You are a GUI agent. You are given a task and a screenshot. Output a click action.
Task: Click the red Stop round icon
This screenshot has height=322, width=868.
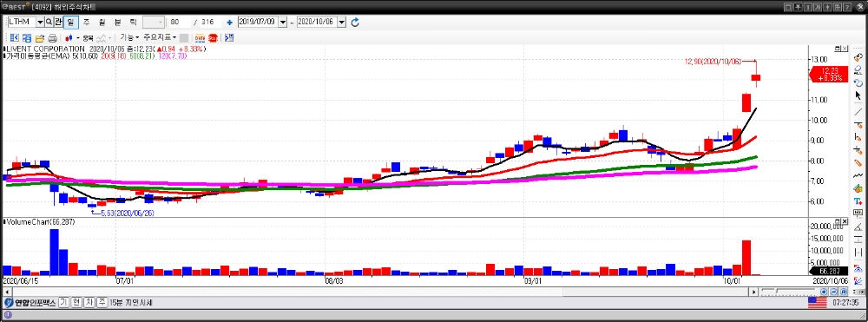(x=213, y=38)
